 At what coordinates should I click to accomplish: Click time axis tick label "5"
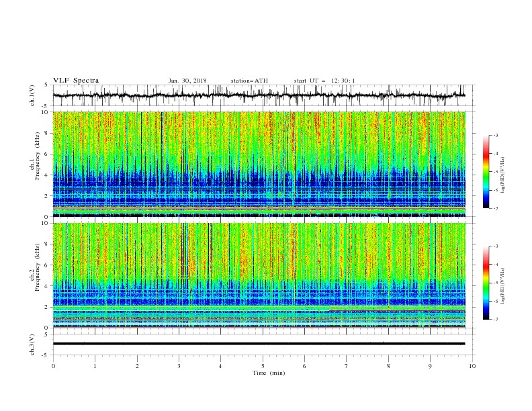pos(263,366)
